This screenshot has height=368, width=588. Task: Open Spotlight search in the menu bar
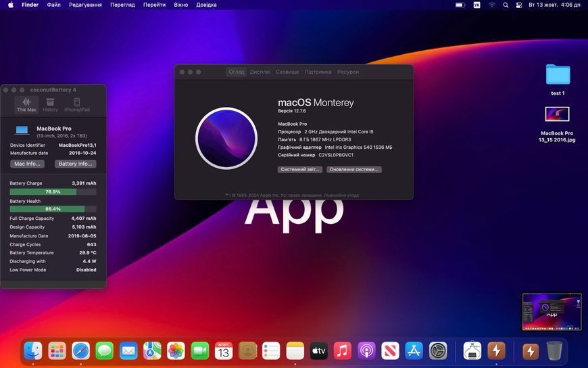tap(506, 5)
